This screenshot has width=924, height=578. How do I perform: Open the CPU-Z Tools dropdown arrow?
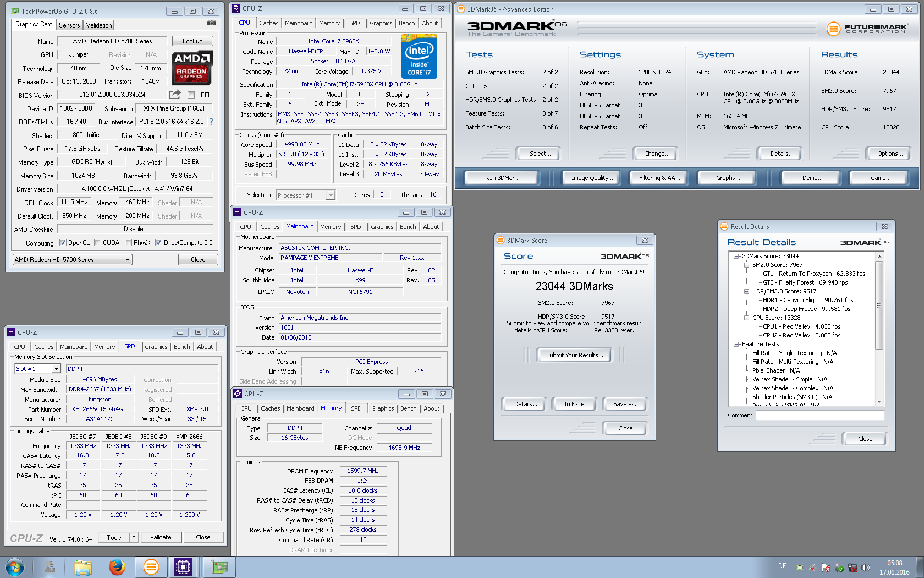coord(134,537)
